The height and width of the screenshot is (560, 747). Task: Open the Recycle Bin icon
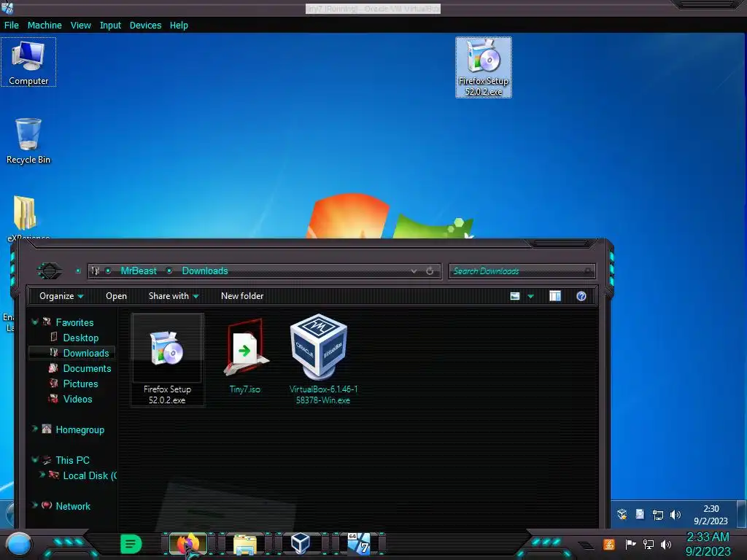28,141
